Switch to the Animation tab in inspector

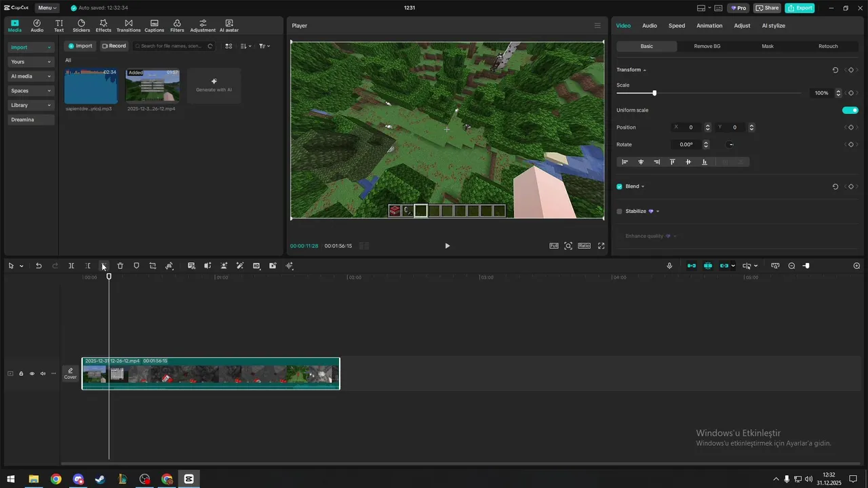(709, 26)
